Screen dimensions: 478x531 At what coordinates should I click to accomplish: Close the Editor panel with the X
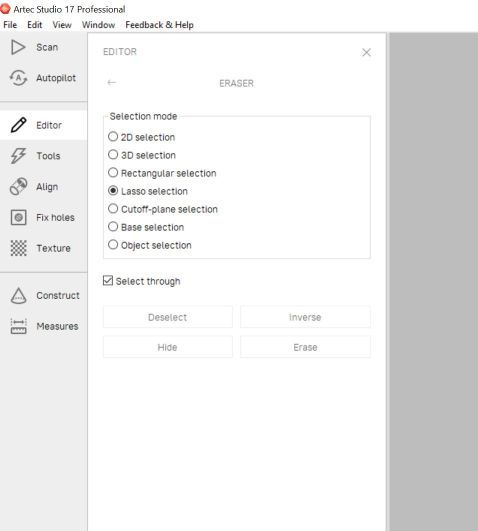coord(366,52)
